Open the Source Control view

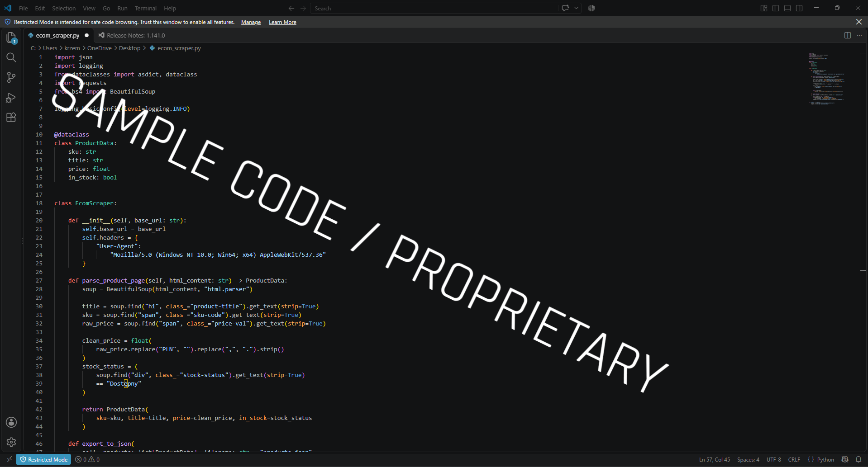coord(11,77)
